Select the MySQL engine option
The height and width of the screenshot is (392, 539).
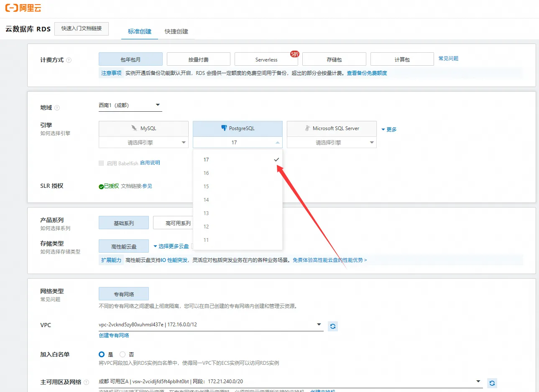(143, 128)
